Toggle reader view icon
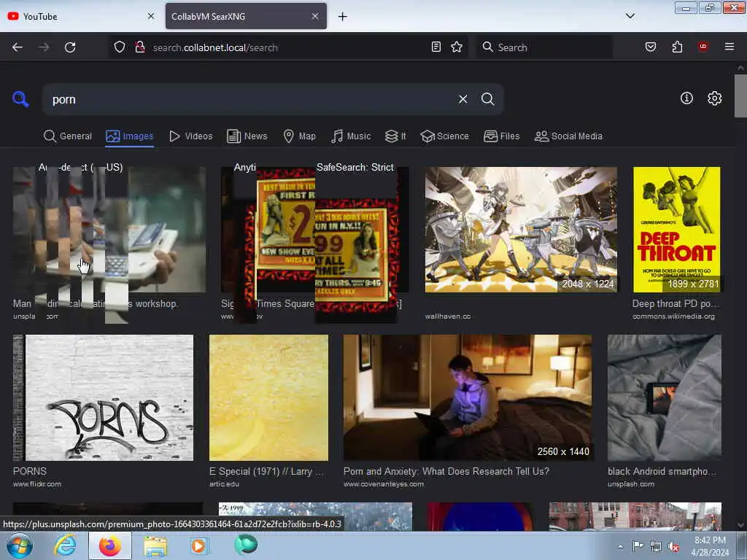 click(436, 47)
